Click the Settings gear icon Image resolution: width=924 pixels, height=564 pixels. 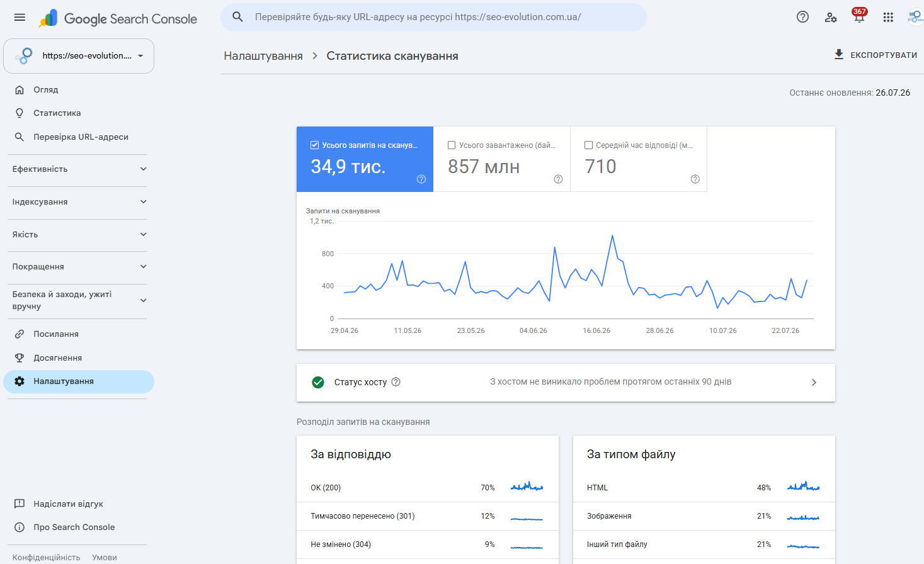point(20,381)
